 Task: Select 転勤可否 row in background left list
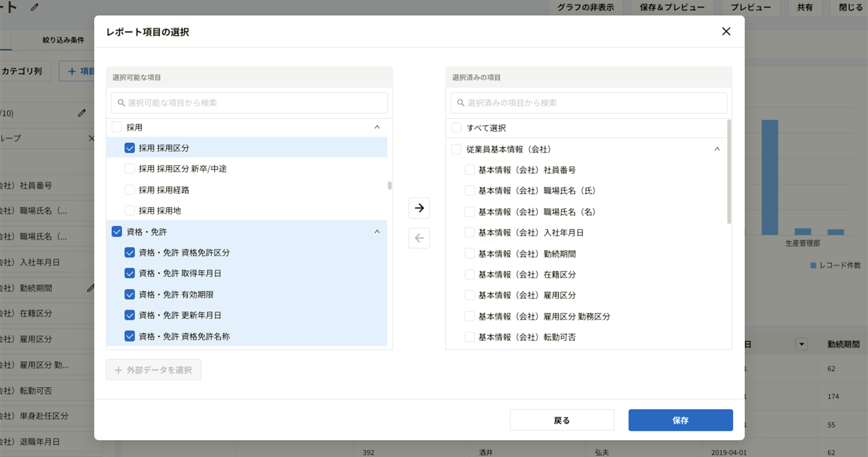coord(47,390)
